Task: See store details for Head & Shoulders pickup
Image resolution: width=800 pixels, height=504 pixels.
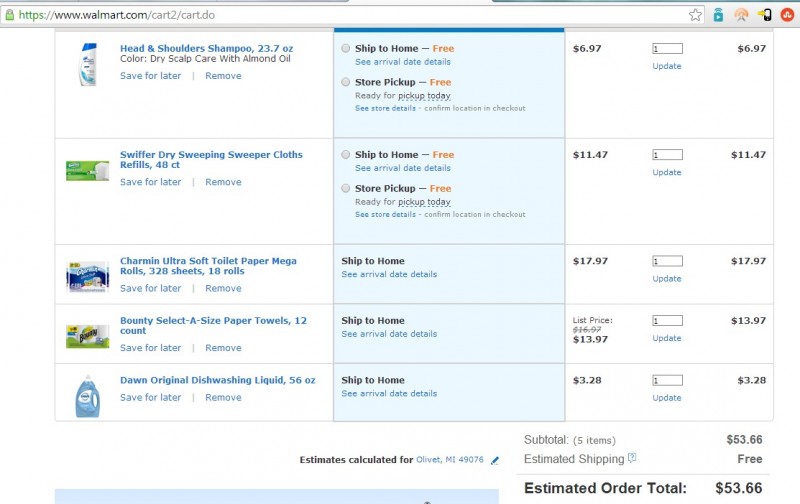Action: point(385,108)
